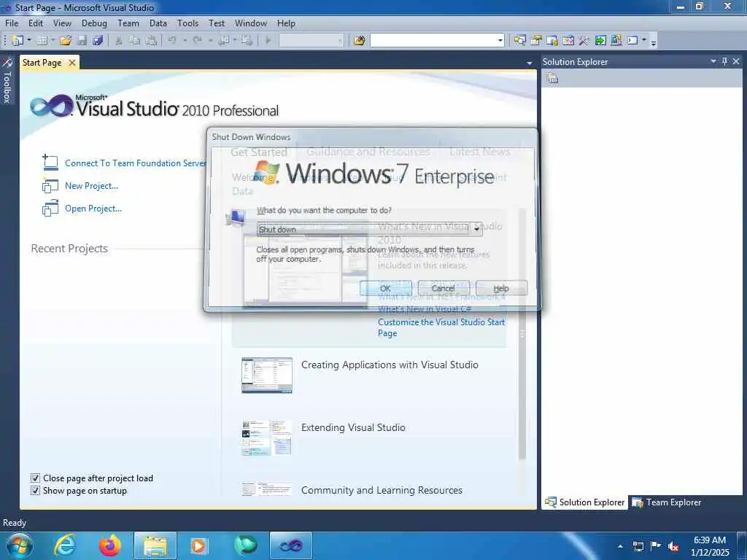The width and height of the screenshot is (747, 560).
Task: Click the Copy toolbar icon
Action: click(135, 41)
